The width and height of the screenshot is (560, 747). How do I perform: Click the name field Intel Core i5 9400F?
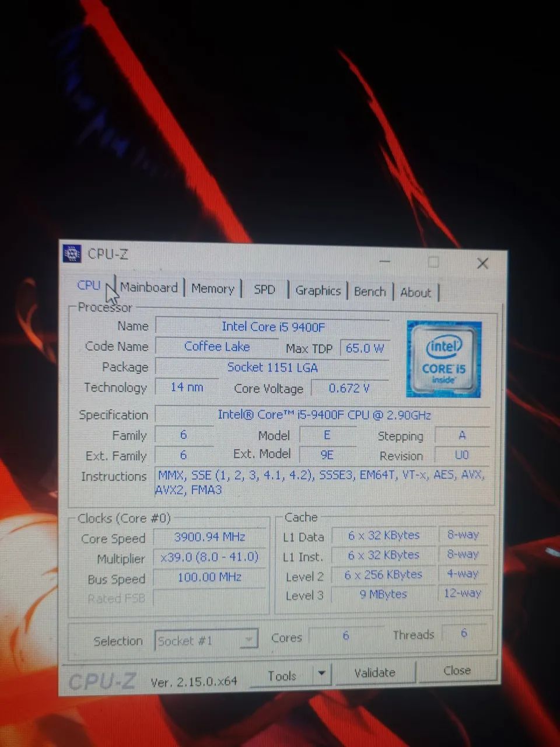[x=272, y=327]
